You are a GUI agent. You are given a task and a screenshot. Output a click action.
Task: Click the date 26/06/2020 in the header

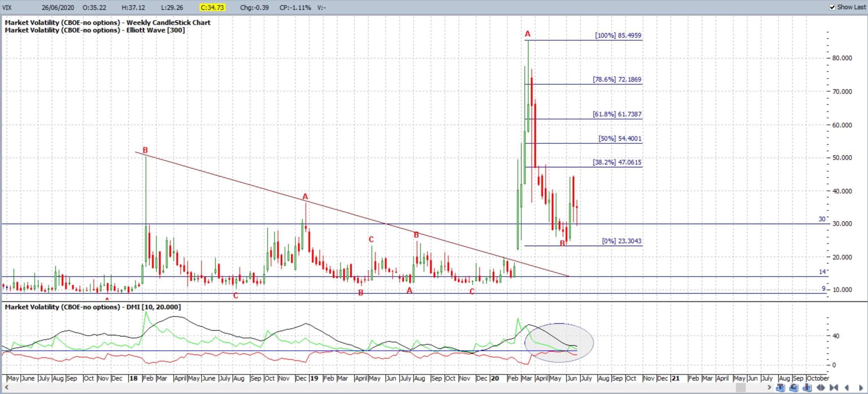coord(58,7)
